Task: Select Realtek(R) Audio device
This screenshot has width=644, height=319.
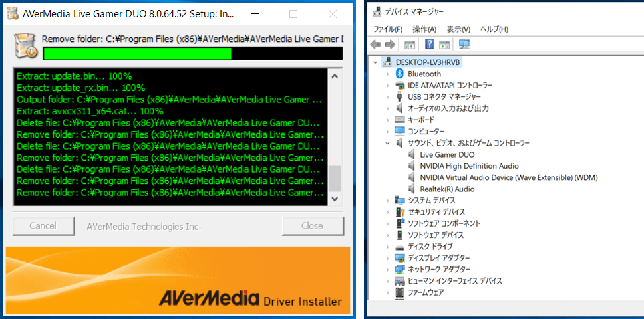Action: click(x=447, y=189)
